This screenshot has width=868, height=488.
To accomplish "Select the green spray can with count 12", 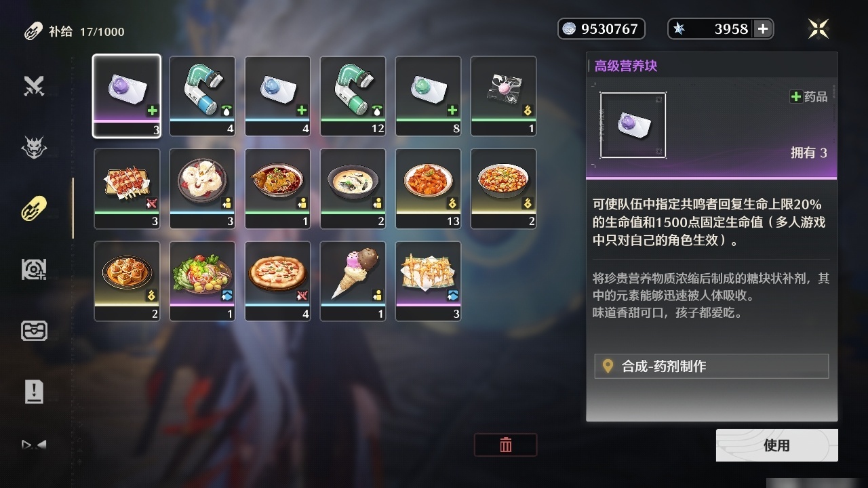I will pyautogui.click(x=353, y=96).
